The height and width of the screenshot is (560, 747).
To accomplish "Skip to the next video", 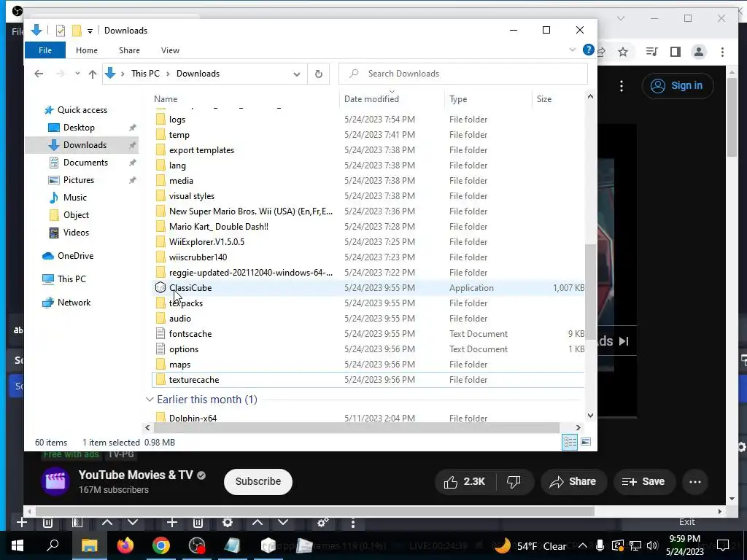I will (x=624, y=341).
